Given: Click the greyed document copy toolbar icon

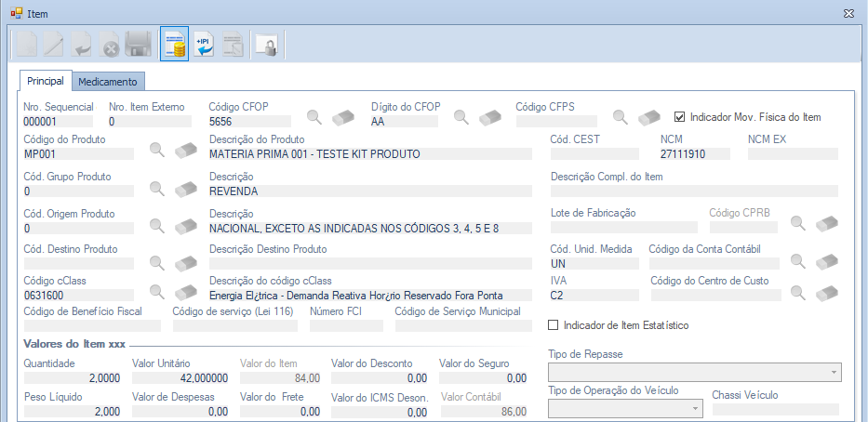Looking at the screenshot, I should (x=234, y=45).
